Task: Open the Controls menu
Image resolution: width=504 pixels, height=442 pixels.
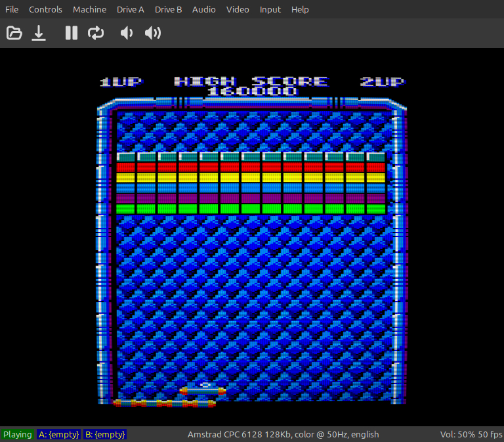Action: click(x=45, y=9)
